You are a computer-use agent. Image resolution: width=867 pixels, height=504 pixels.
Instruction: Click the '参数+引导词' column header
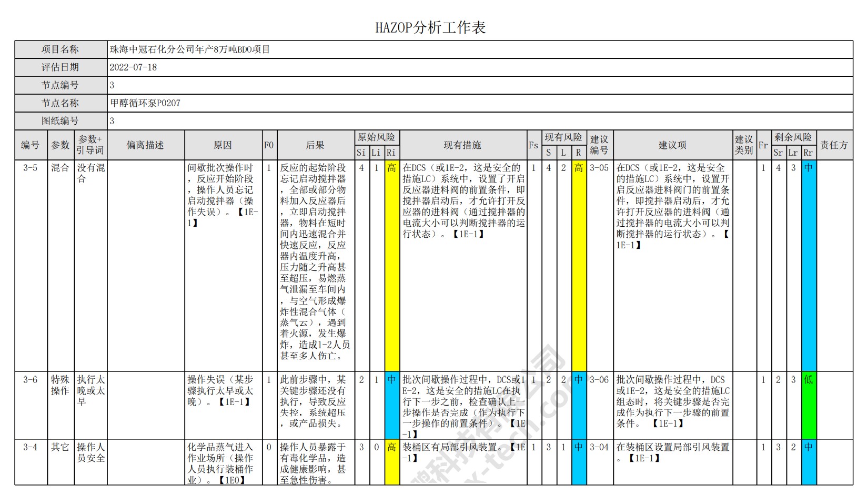coord(91,145)
